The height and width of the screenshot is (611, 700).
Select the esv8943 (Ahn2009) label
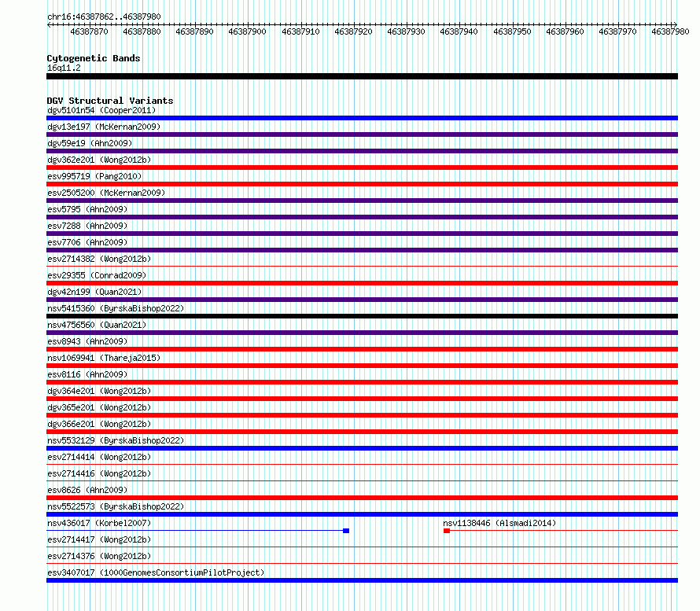point(87,341)
